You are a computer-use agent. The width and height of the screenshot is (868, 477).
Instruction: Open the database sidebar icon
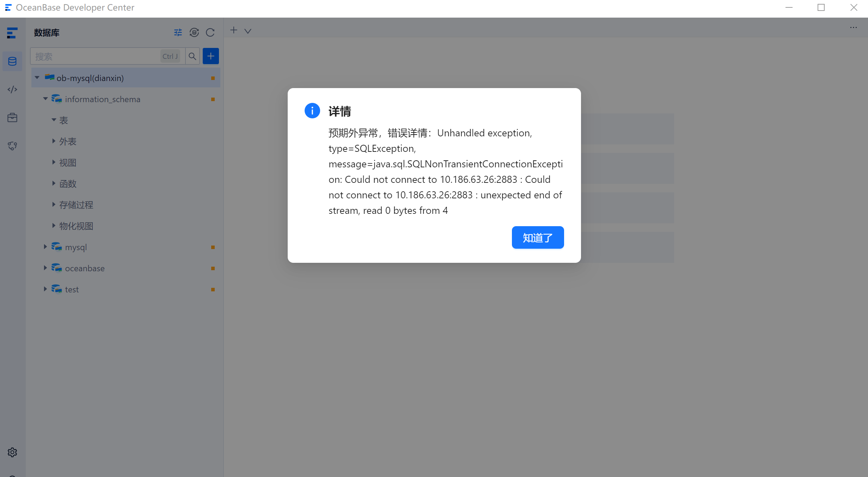tap(12, 61)
